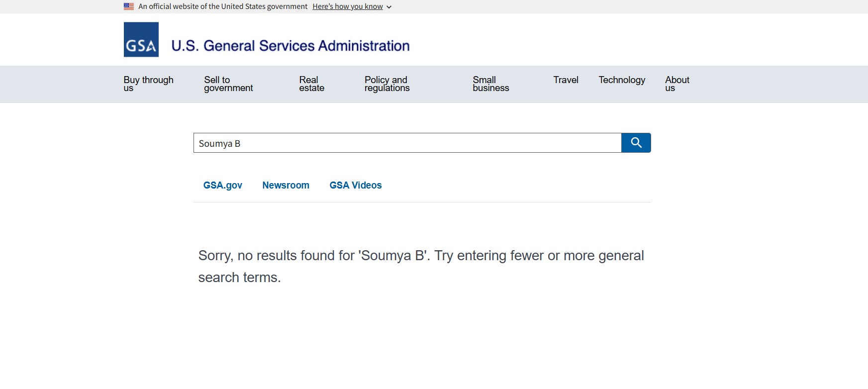Click the magnifying glass search button
The height and width of the screenshot is (389, 868).
[636, 143]
